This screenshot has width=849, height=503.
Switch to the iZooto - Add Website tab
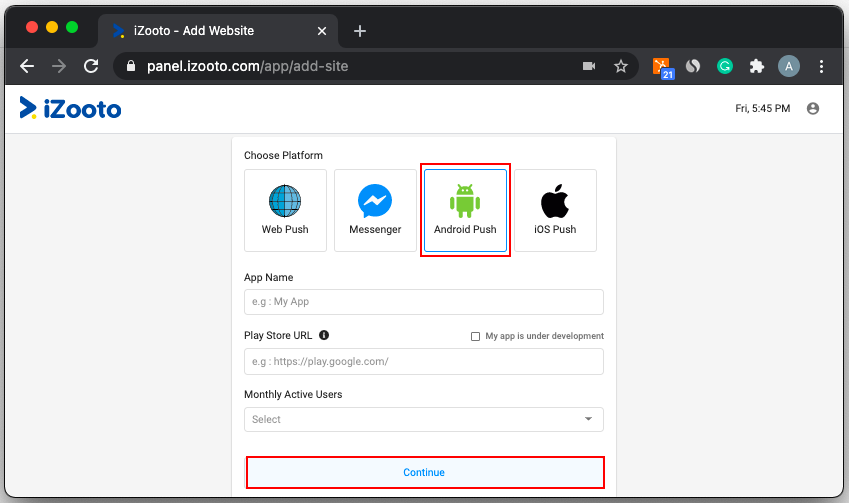[x=218, y=31]
